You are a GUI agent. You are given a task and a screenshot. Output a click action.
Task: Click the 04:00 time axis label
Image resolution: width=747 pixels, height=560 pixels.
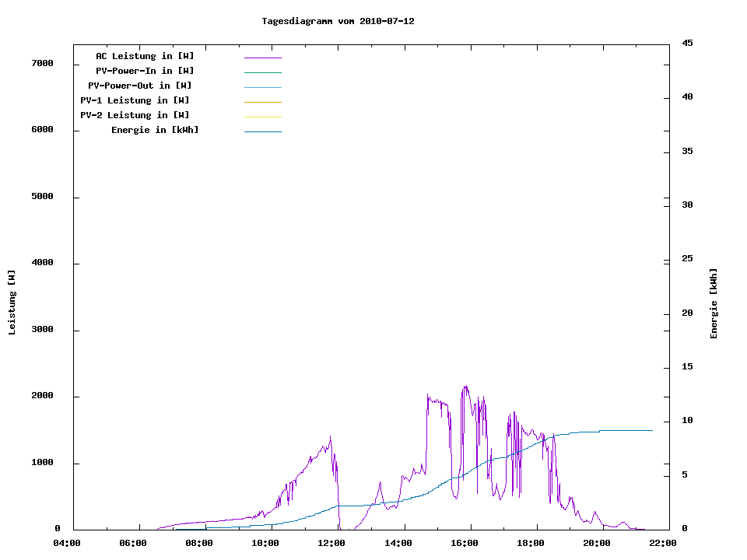tap(66, 543)
